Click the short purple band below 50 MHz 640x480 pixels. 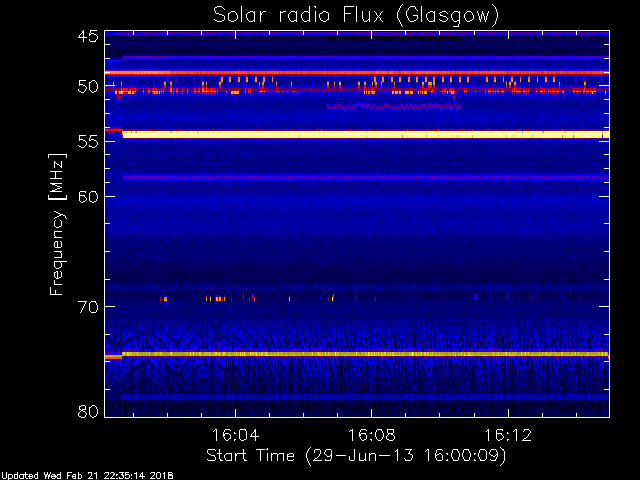[395, 106]
